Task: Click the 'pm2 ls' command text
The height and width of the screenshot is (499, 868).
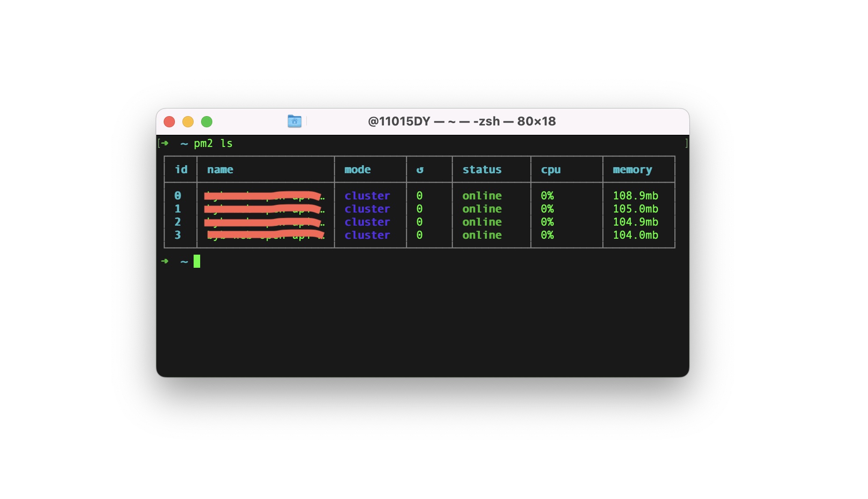Action: click(213, 143)
